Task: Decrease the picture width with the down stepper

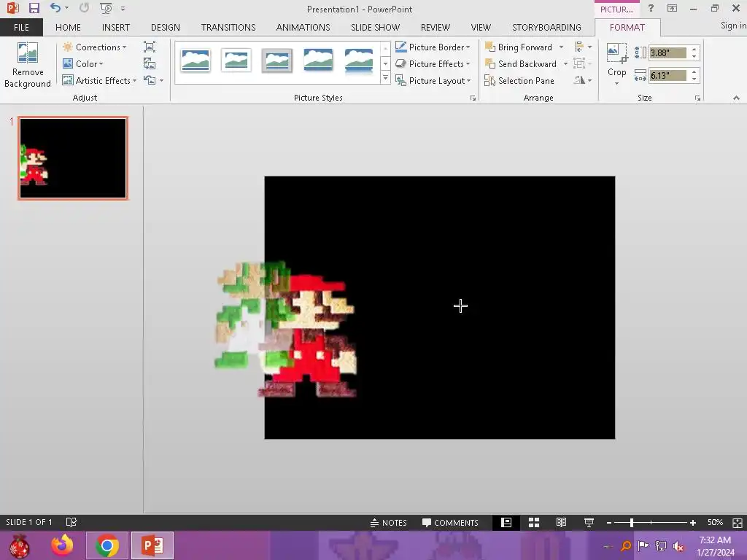Action: 694,79
